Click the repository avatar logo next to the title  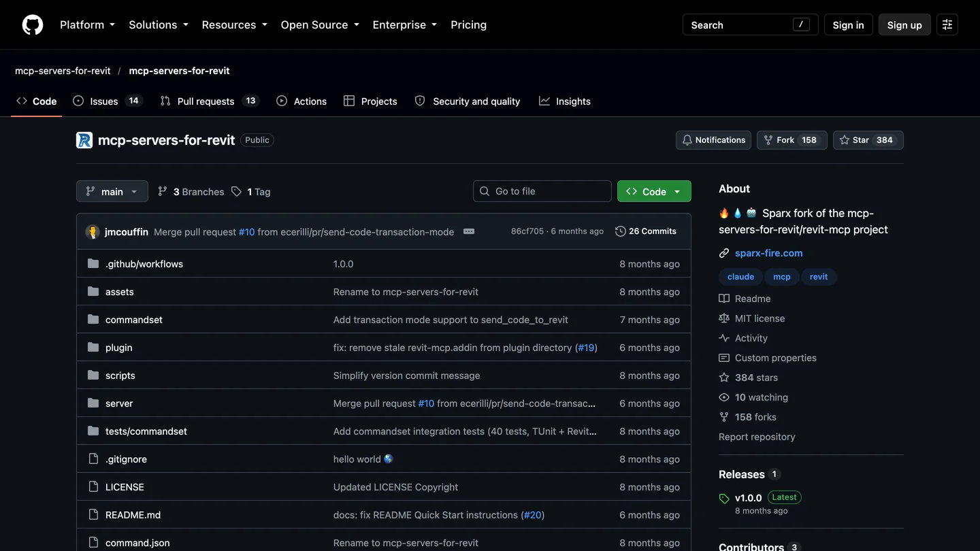(84, 140)
